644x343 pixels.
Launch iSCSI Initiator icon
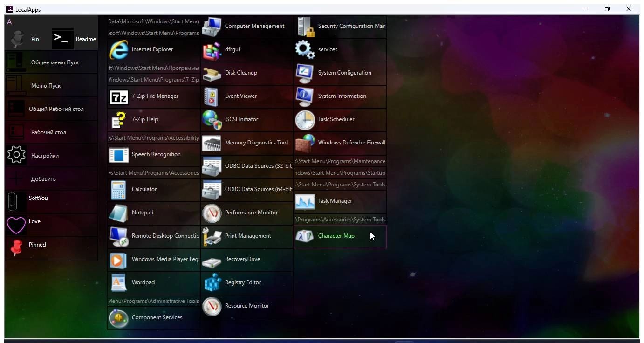[x=212, y=119]
